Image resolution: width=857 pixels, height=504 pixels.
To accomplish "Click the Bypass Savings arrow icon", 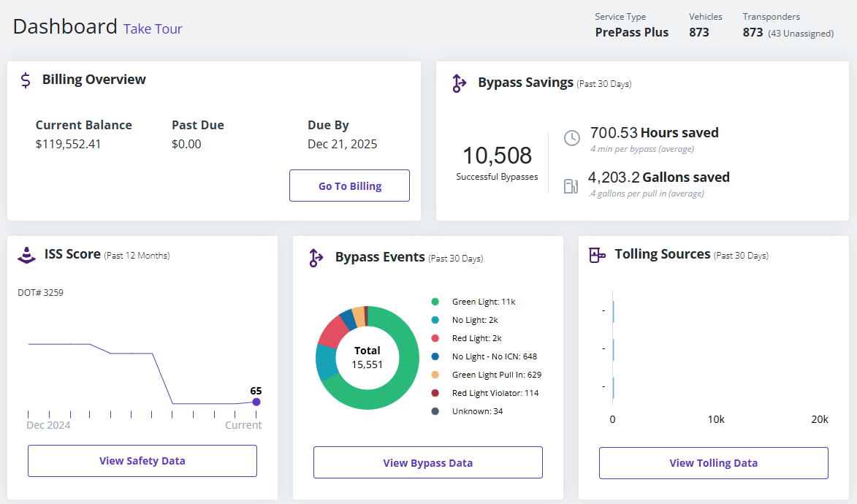I will pos(459,83).
